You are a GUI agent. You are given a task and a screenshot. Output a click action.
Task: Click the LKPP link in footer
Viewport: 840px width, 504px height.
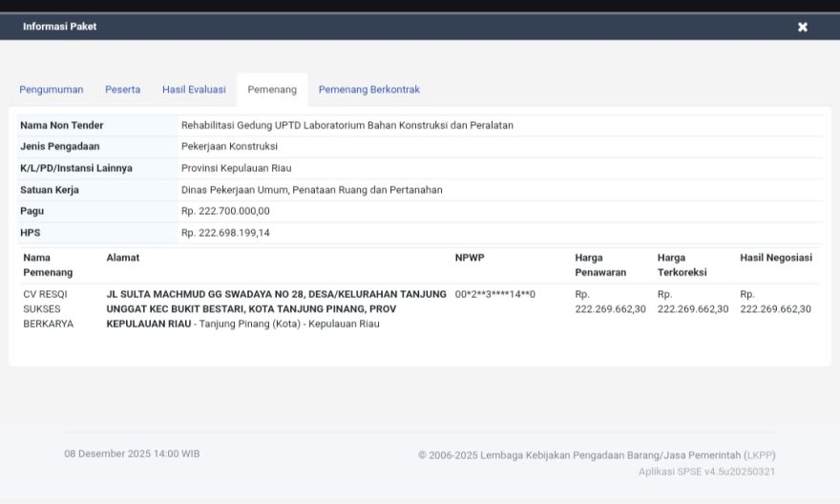pos(761,455)
